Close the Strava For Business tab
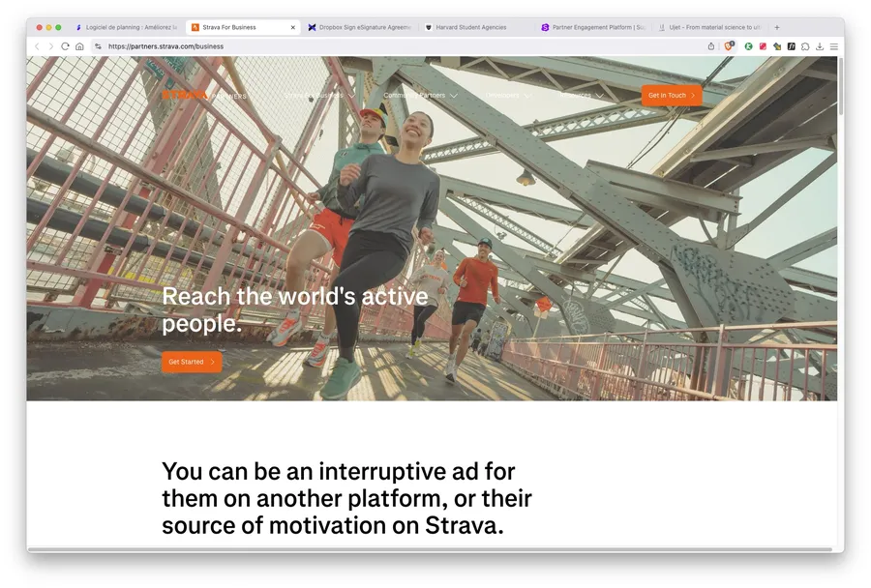Screen dimensions: 871x588 click(x=292, y=27)
